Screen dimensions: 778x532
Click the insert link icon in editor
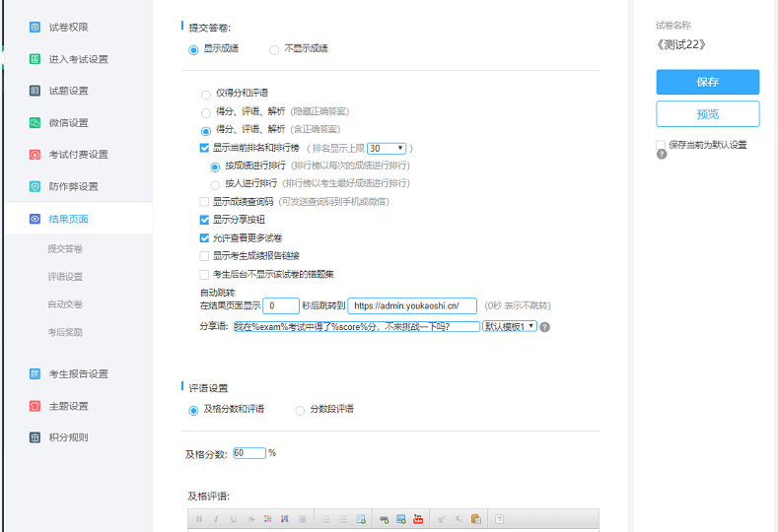pos(384,519)
